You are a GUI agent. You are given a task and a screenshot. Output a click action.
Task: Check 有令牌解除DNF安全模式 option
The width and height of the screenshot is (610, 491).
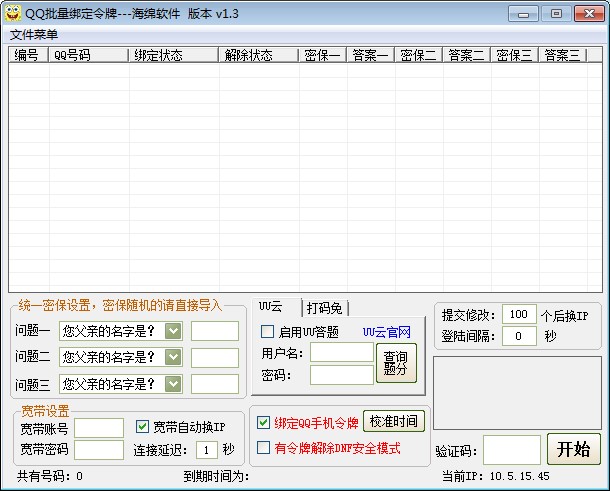264,448
